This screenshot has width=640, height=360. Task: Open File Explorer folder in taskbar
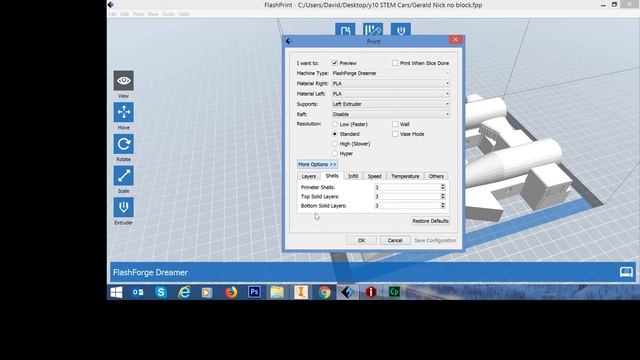tap(278, 292)
